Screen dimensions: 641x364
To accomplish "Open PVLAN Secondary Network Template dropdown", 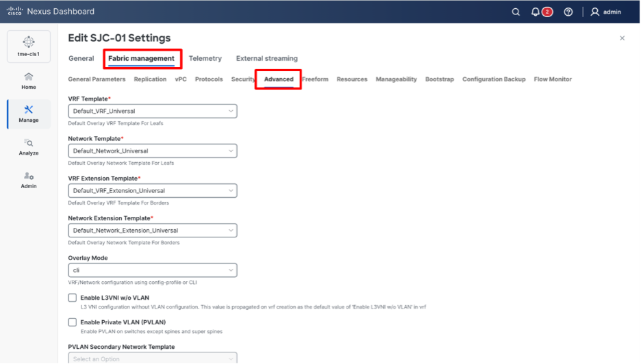I will pyautogui.click(x=153, y=358).
